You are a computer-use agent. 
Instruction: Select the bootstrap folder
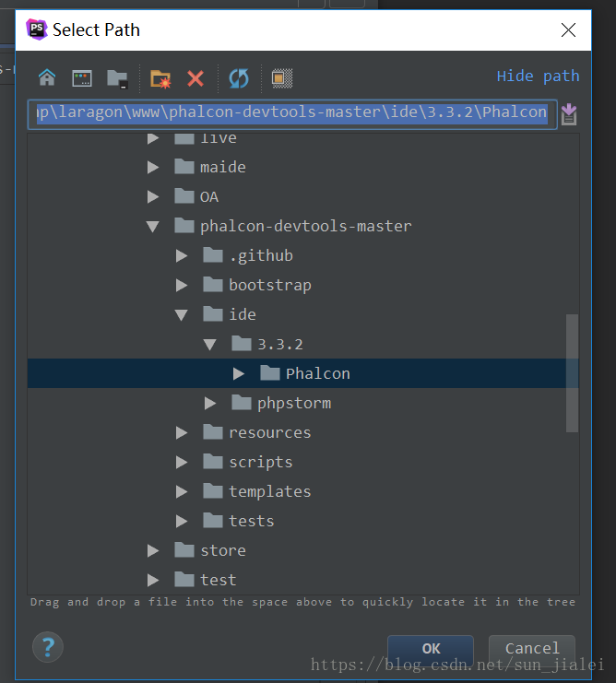click(x=257, y=286)
